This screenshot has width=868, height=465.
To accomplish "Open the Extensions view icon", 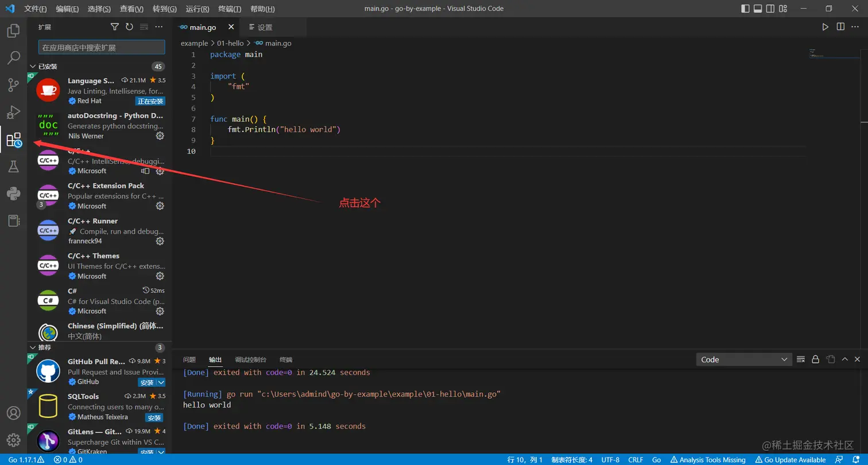I will pos(14,139).
